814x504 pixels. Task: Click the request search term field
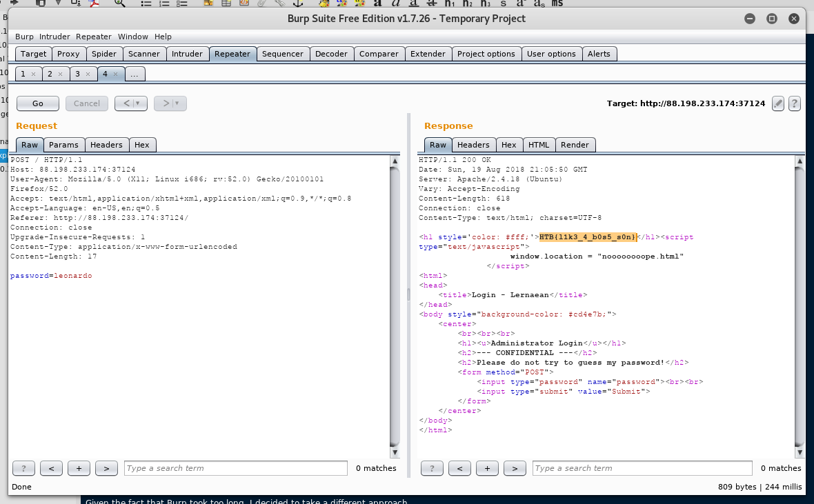235,468
